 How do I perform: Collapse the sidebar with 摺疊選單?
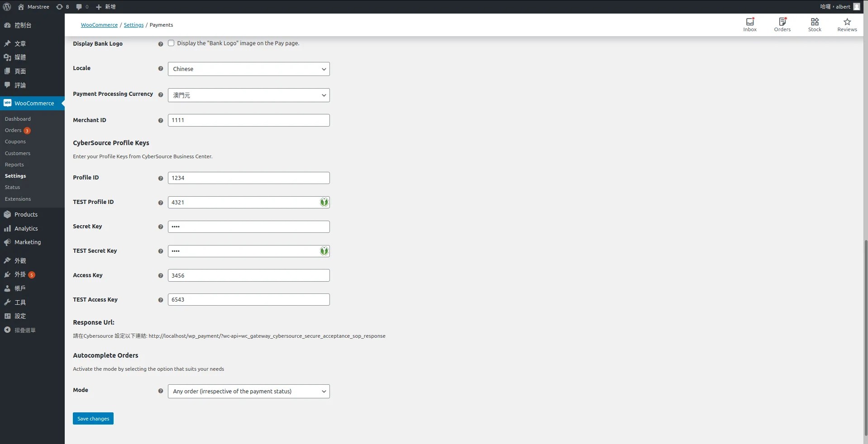[20, 330]
